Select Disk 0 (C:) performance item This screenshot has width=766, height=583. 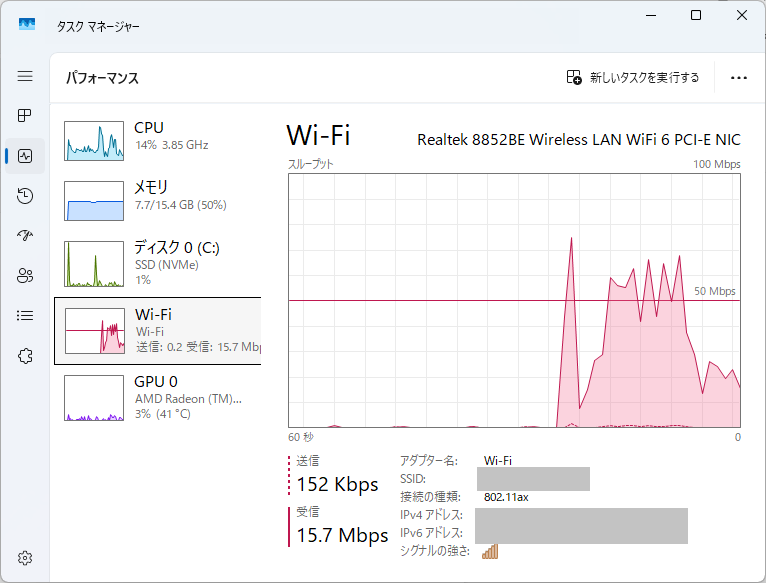[x=157, y=264]
